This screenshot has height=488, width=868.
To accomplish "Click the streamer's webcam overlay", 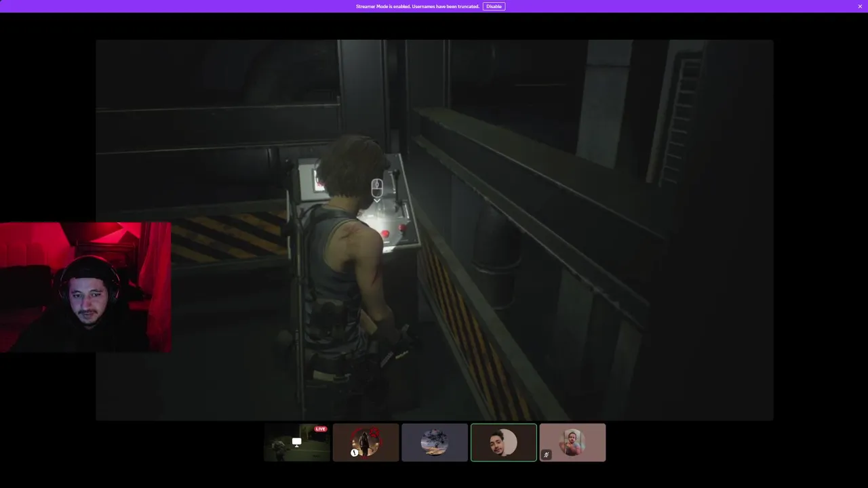I will tap(85, 287).
